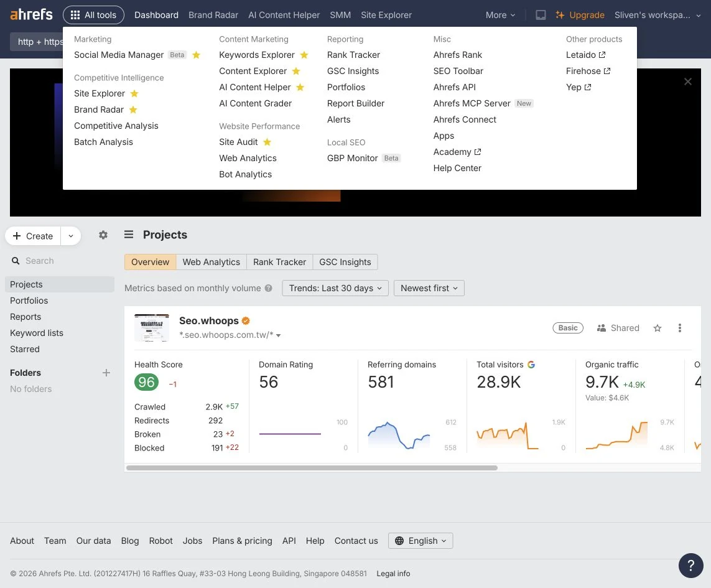Switch to the GSC Insights tab

[x=345, y=262]
